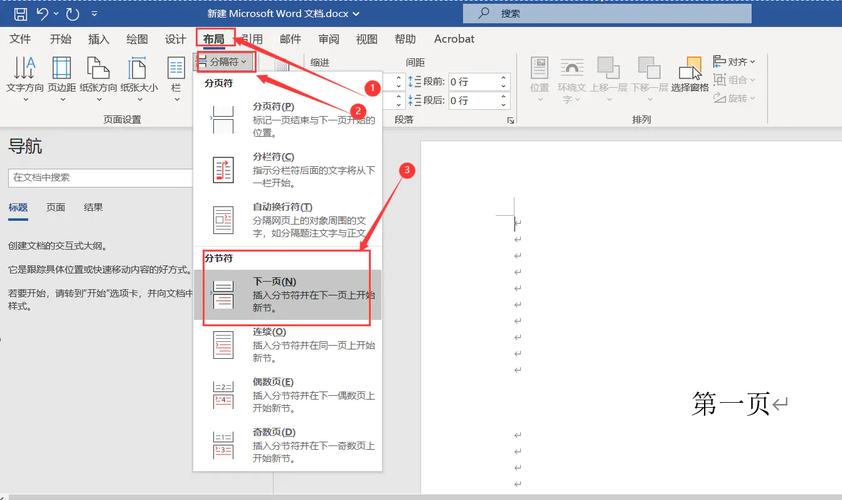
Task: Click the 搜索 search box
Action: point(607,13)
